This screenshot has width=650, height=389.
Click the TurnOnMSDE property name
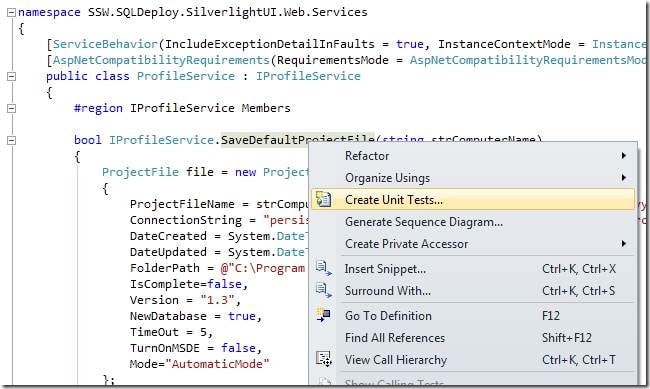click(165, 348)
